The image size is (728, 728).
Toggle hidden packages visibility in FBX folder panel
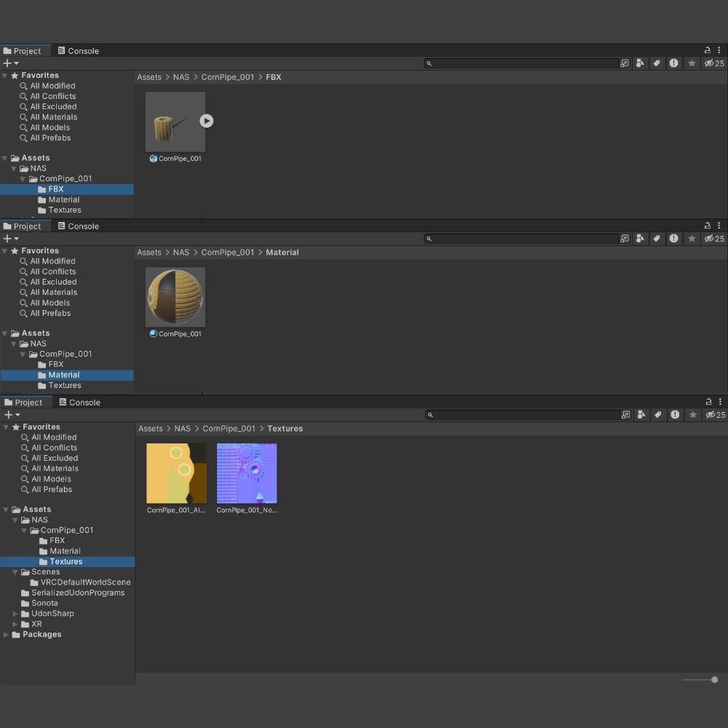tap(714, 63)
